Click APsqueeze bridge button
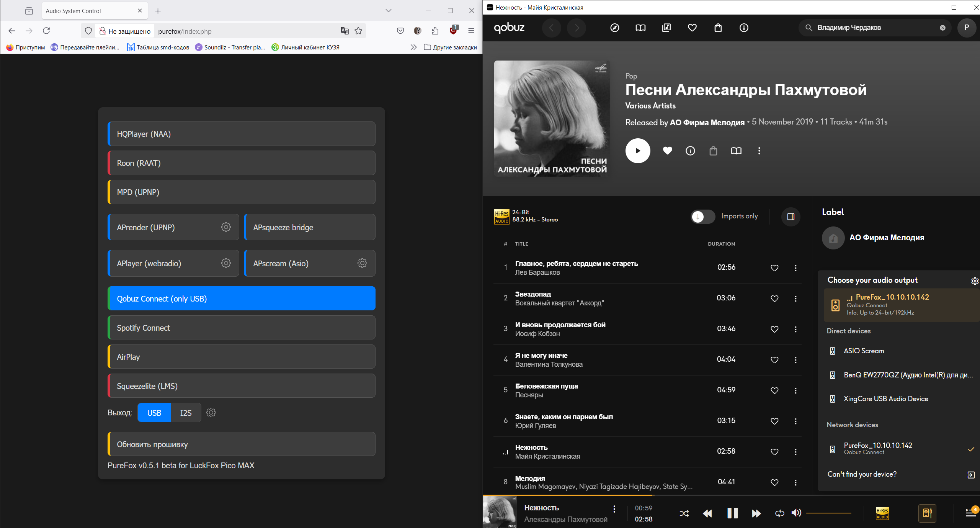The width and height of the screenshot is (980, 528). click(310, 227)
